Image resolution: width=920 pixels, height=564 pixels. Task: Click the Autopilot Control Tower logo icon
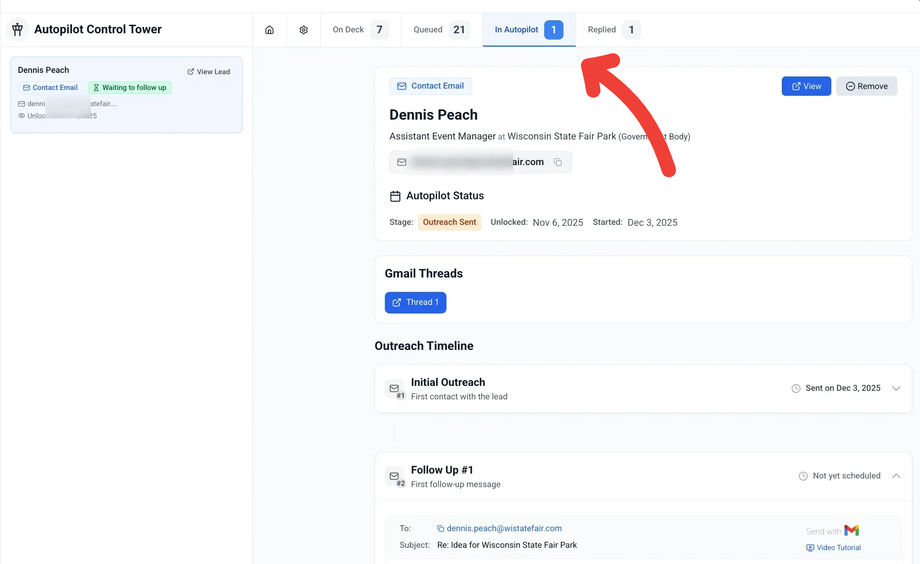pos(17,30)
